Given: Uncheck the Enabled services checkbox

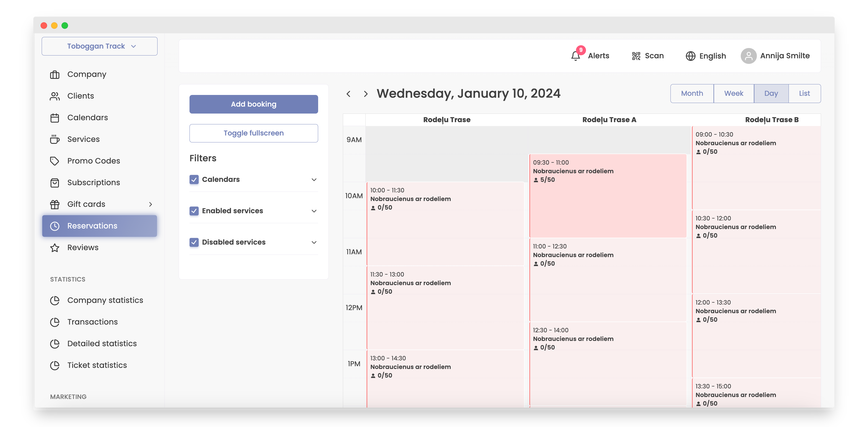Looking at the screenshot, I should [194, 211].
